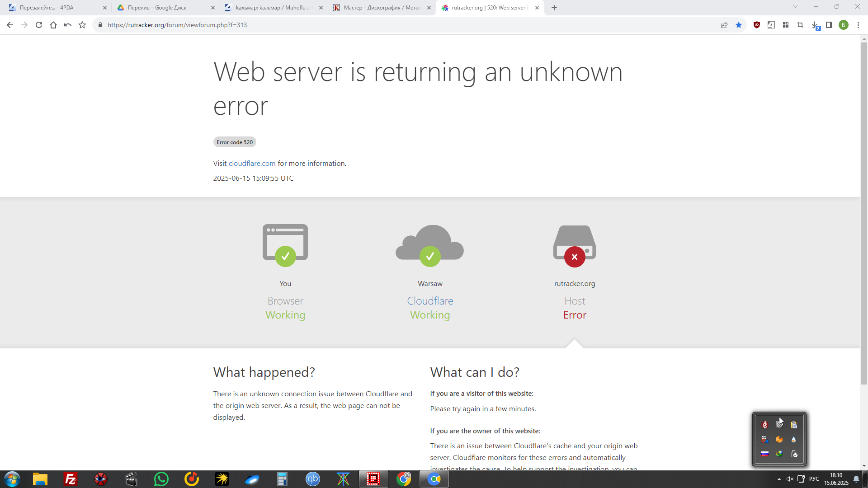Toggle the blue bookmark star
Image resolution: width=868 pixels, height=488 pixels.
point(739,25)
